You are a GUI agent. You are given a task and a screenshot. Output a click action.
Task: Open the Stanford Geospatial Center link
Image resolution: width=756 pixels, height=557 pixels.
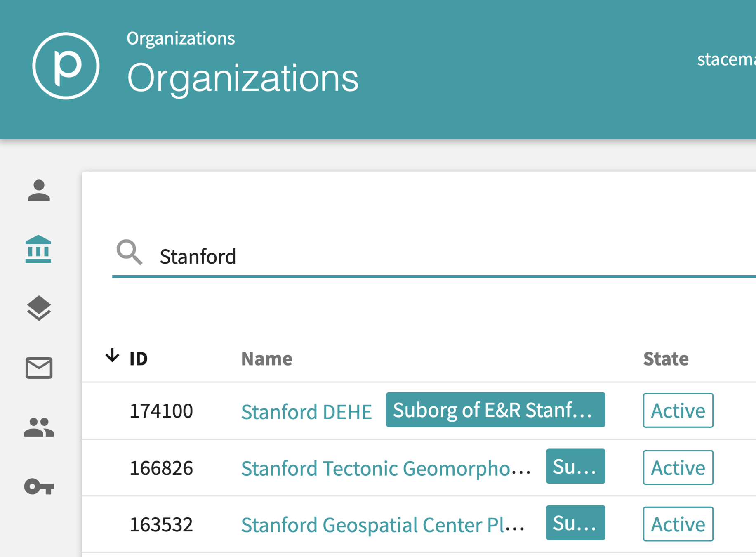point(383,524)
